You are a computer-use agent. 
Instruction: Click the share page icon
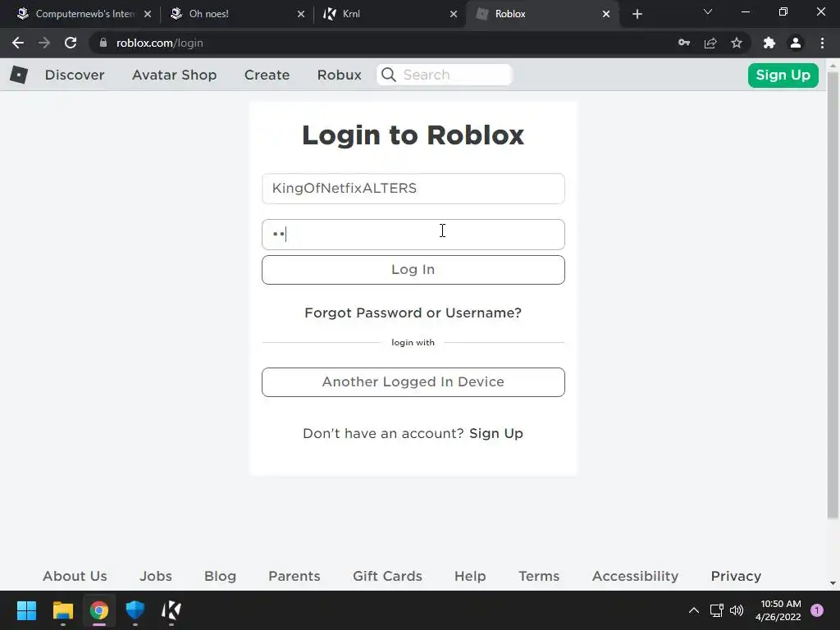tap(710, 43)
